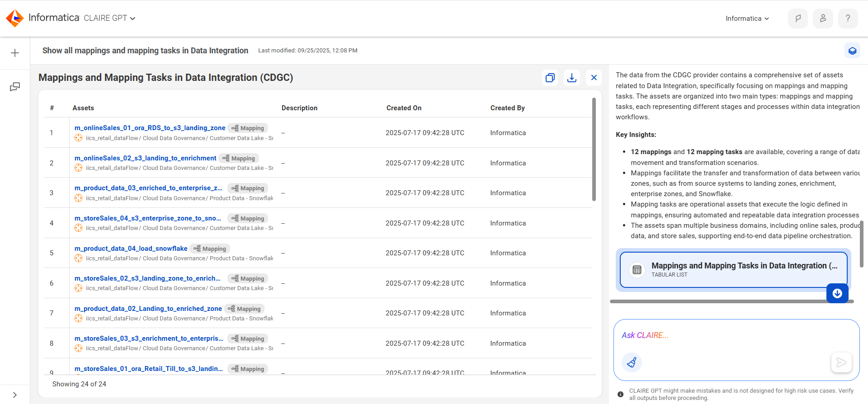The image size is (868, 404).
Task: Send the message with the arrow button
Action: pyautogui.click(x=841, y=362)
